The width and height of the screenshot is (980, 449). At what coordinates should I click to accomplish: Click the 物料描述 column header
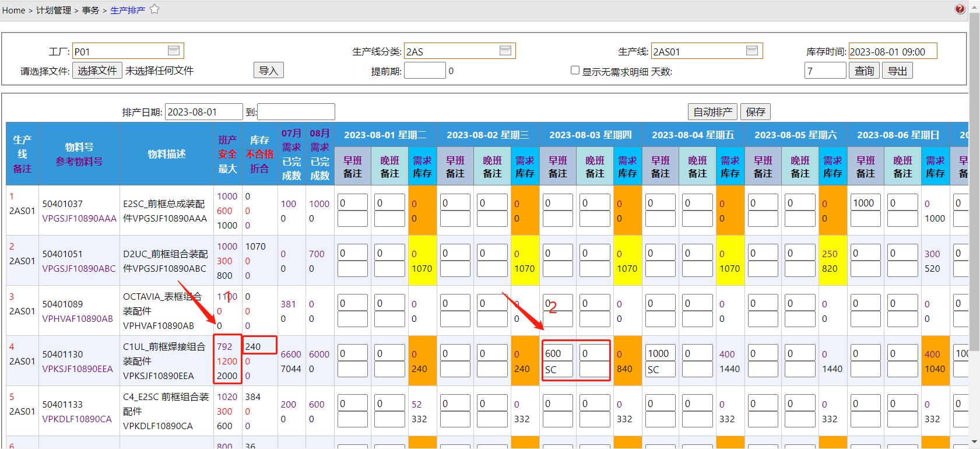point(167,154)
